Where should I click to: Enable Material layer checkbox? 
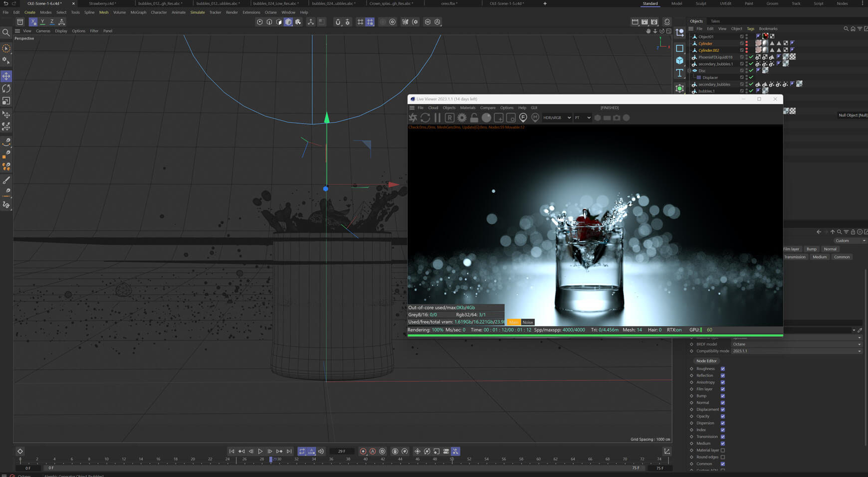(723, 451)
